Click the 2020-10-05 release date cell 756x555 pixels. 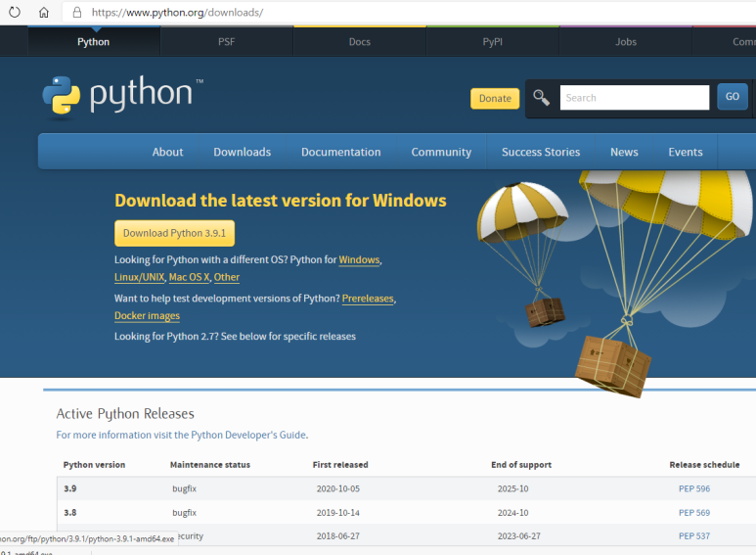(338, 488)
